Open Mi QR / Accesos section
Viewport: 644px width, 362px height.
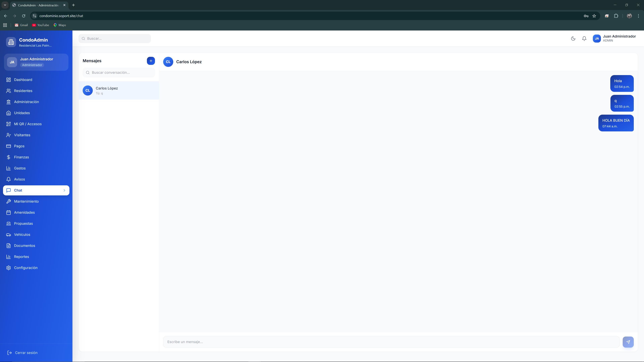coord(28,124)
